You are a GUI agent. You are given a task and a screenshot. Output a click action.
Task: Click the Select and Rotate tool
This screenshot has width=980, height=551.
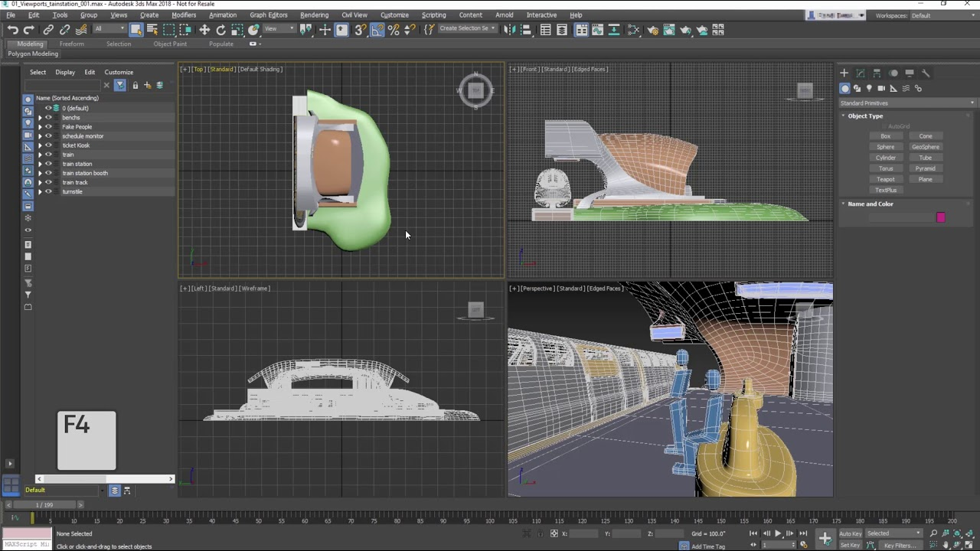(221, 30)
